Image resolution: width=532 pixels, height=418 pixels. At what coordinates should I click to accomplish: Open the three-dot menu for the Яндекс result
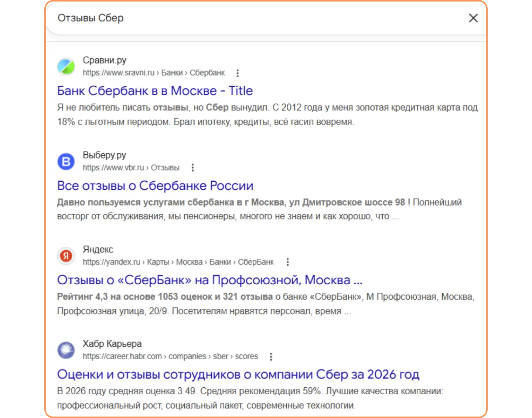pos(287,262)
